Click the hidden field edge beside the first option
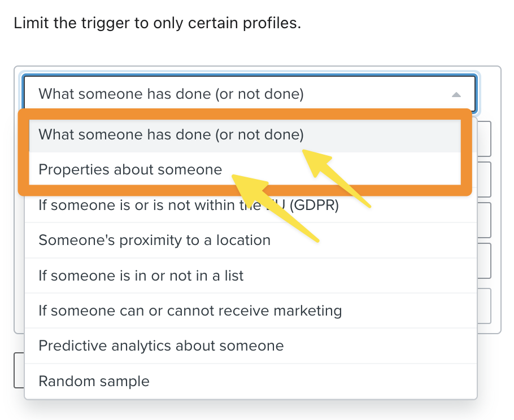 coord(484,139)
